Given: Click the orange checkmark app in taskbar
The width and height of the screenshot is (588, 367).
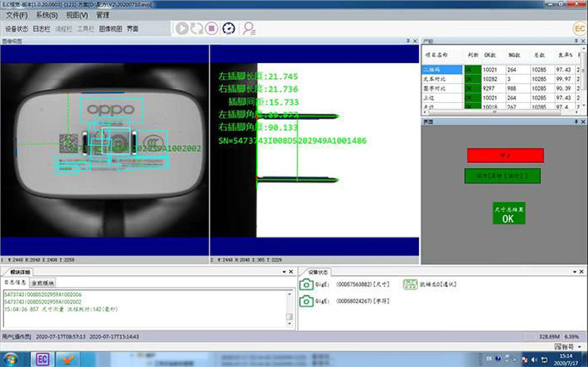Looking at the screenshot, I should point(67,360).
